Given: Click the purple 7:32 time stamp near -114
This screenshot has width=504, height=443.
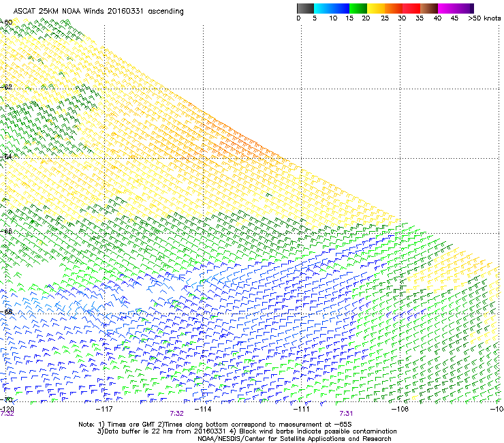Looking at the screenshot, I should (x=177, y=414).
